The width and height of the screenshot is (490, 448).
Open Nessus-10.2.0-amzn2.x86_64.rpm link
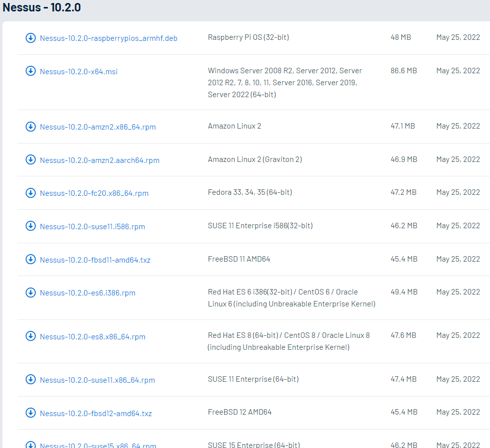(98, 127)
